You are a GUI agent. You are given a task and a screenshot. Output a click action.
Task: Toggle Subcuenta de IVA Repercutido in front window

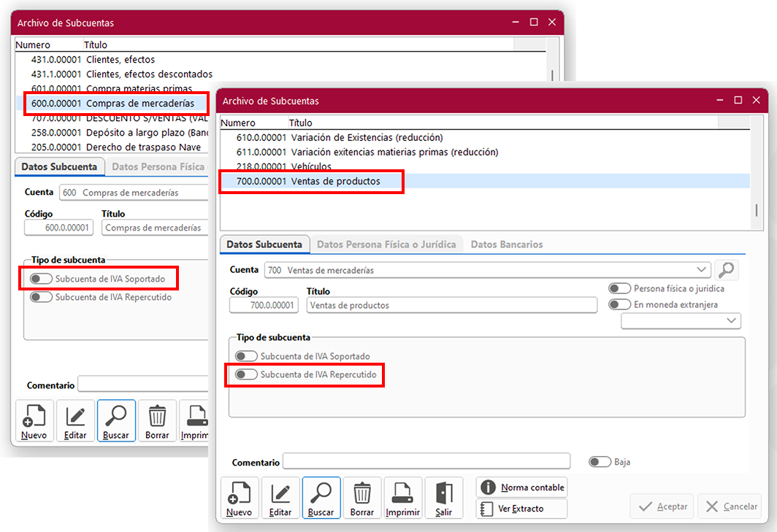tap(246, 374)
